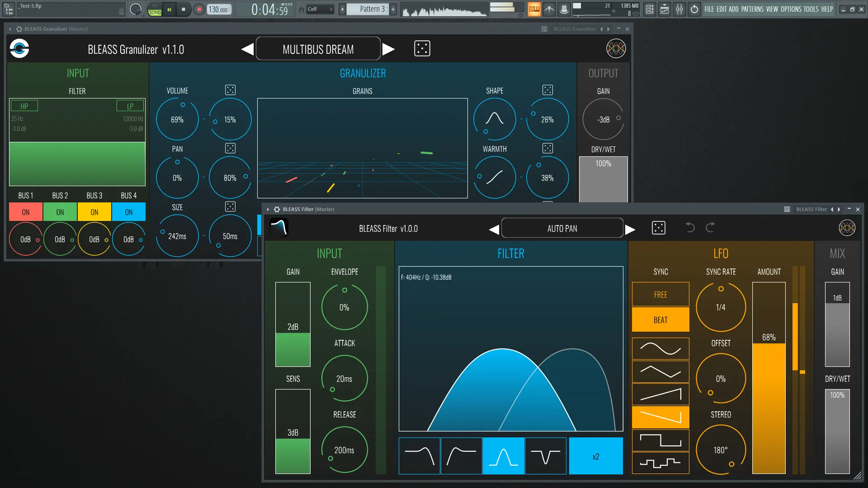
Task: Open the Mixer from the FL Studio toolbar
Action: 679,9
